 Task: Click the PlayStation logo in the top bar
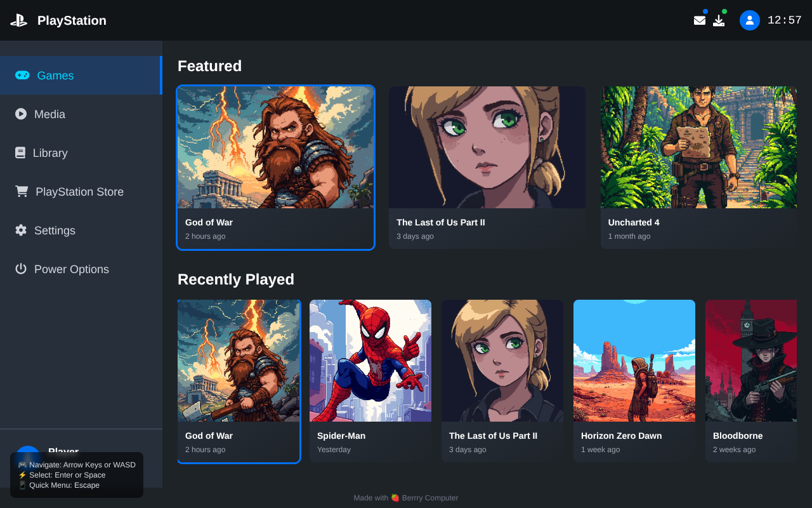pos(19,20)
